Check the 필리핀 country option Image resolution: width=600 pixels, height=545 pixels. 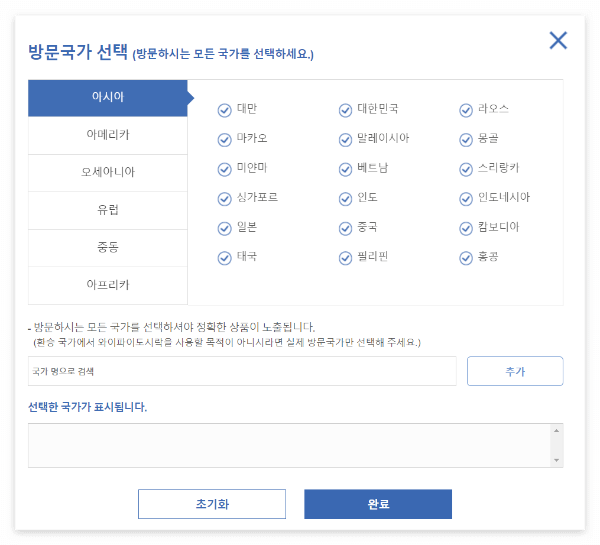click(345, 258)
